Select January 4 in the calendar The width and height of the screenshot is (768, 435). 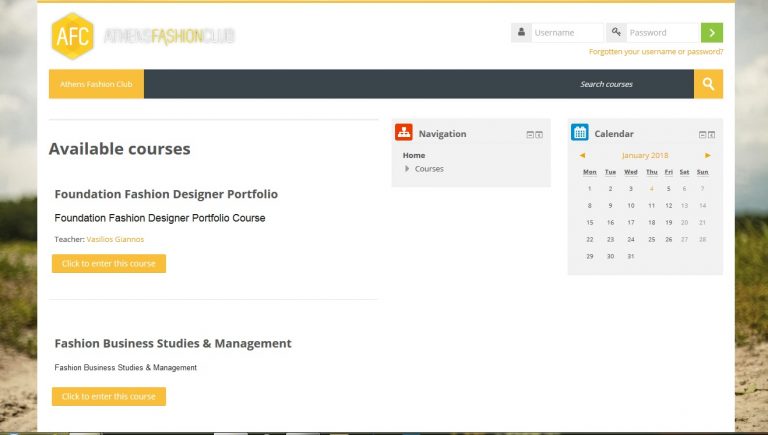click(651, 188)
